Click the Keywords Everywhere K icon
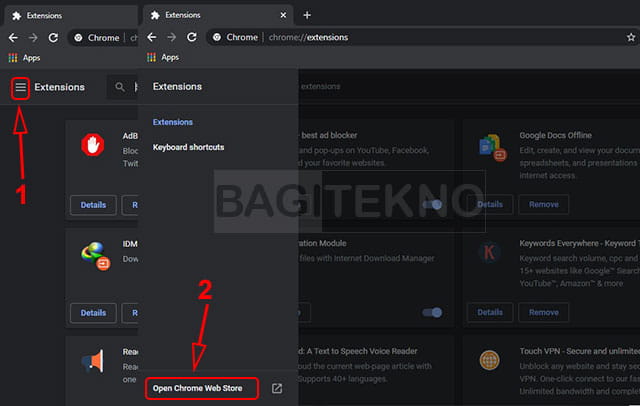 pyautogui.click(x=489, y=253)
